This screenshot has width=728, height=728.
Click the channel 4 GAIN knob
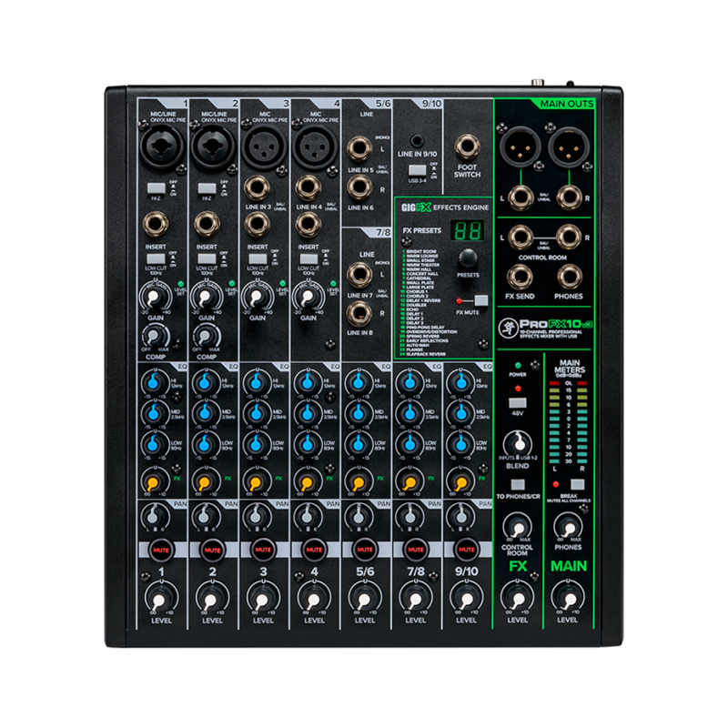[308, 297]
